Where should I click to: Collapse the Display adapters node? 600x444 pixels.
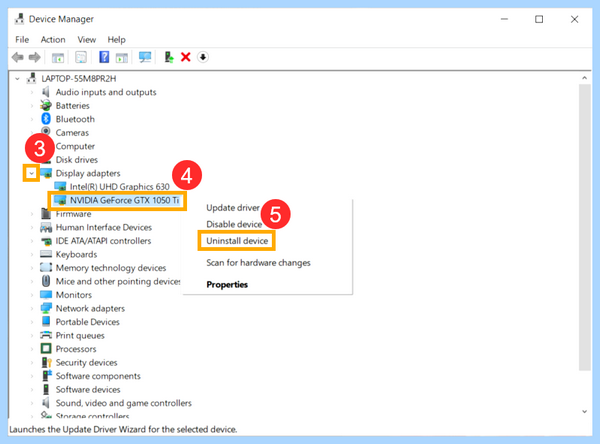tap(31, 173)
